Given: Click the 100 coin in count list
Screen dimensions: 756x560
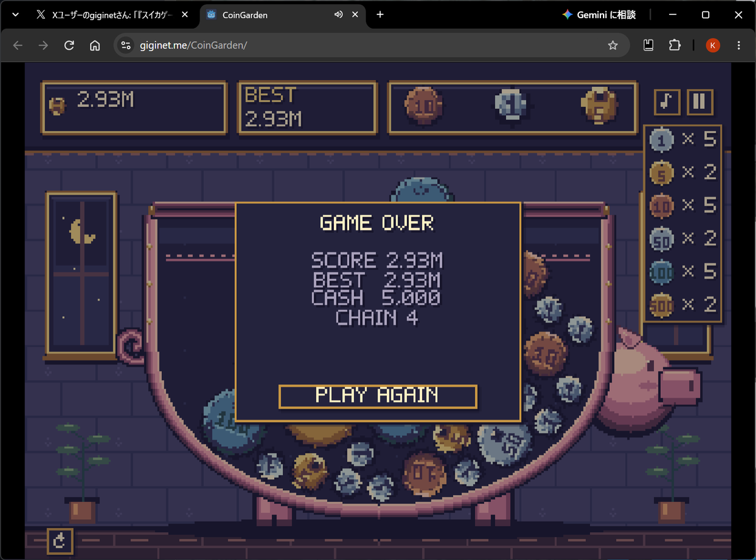Looking at the screenshot, I should 661,272.
